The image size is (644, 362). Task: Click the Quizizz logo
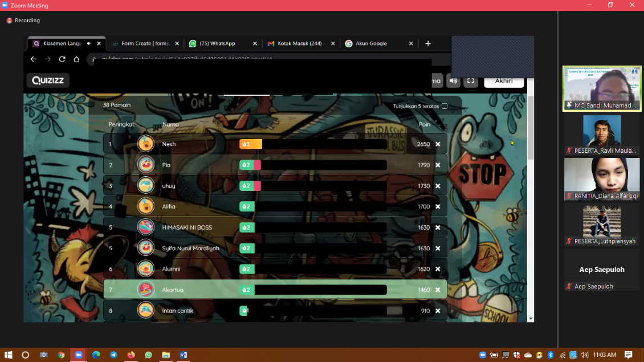(48, 80)
